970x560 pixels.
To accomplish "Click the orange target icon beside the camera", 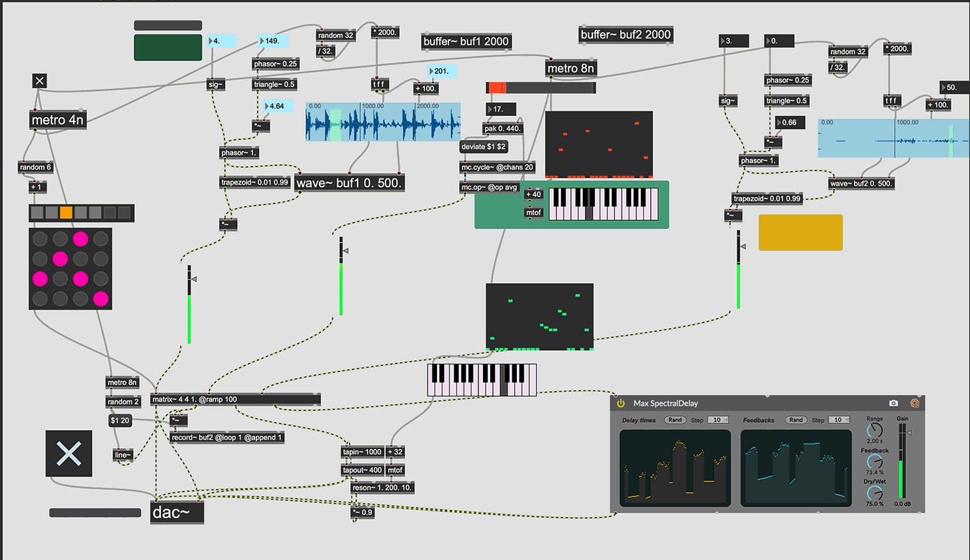I will [915, 403].
